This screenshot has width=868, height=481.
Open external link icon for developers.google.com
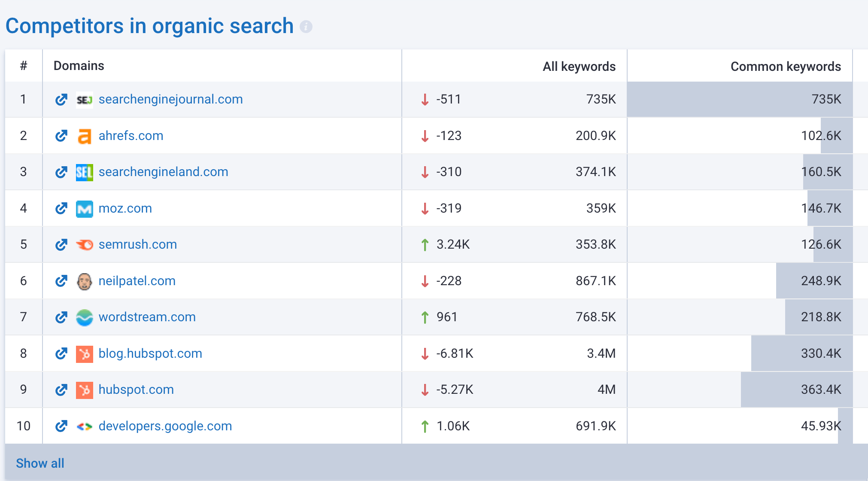61,426
